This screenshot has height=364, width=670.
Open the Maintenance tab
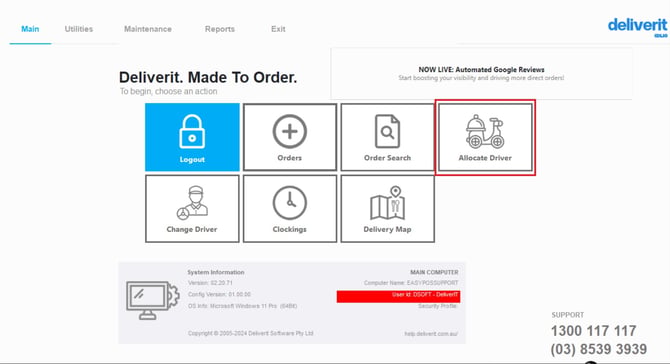(148, 29)
